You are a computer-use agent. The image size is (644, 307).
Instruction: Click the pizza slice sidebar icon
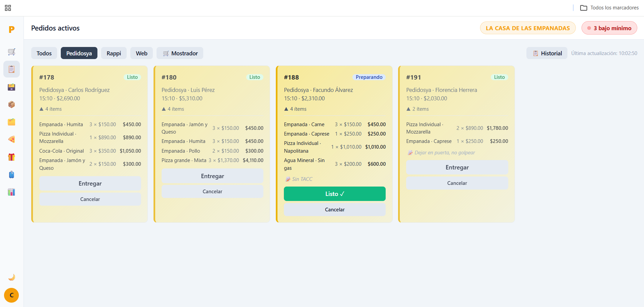tap(11, 140)
